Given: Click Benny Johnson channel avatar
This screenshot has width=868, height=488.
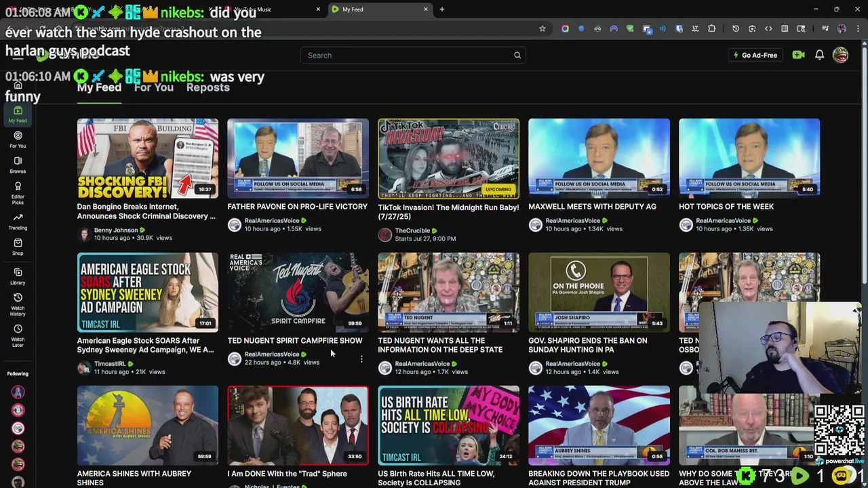Looking at the screenshot, I should 84,234.
